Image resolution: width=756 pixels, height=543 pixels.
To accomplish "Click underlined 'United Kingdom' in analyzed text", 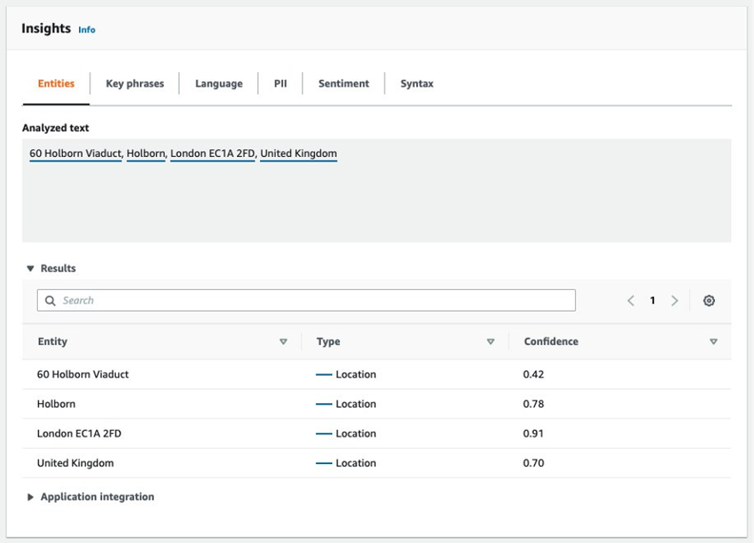I will pos(298,154).
